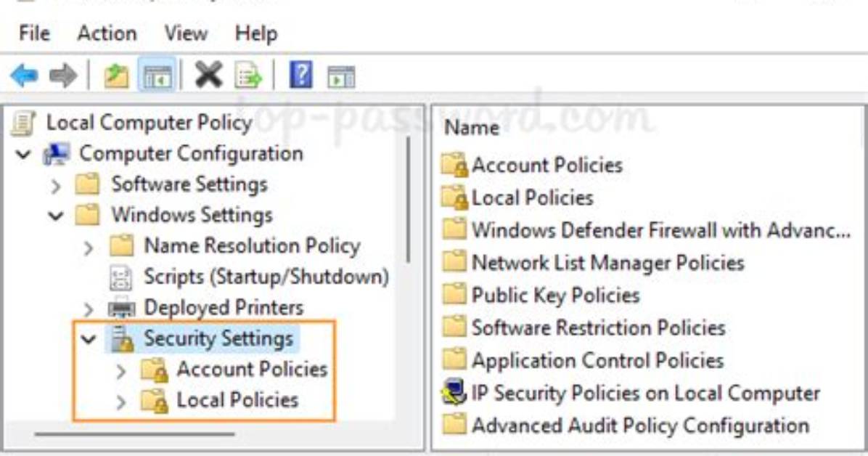Select Local Policies label in tree

click(237, 400)
